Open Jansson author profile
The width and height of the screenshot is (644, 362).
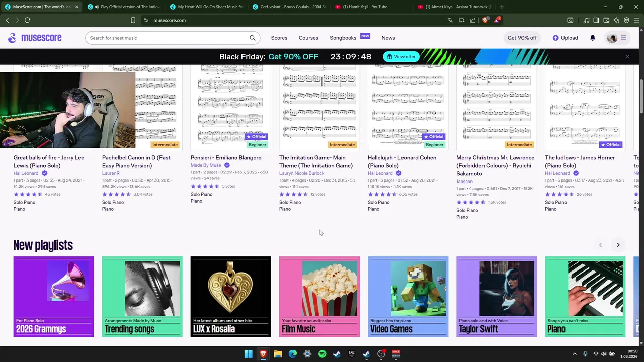(464, 182)
